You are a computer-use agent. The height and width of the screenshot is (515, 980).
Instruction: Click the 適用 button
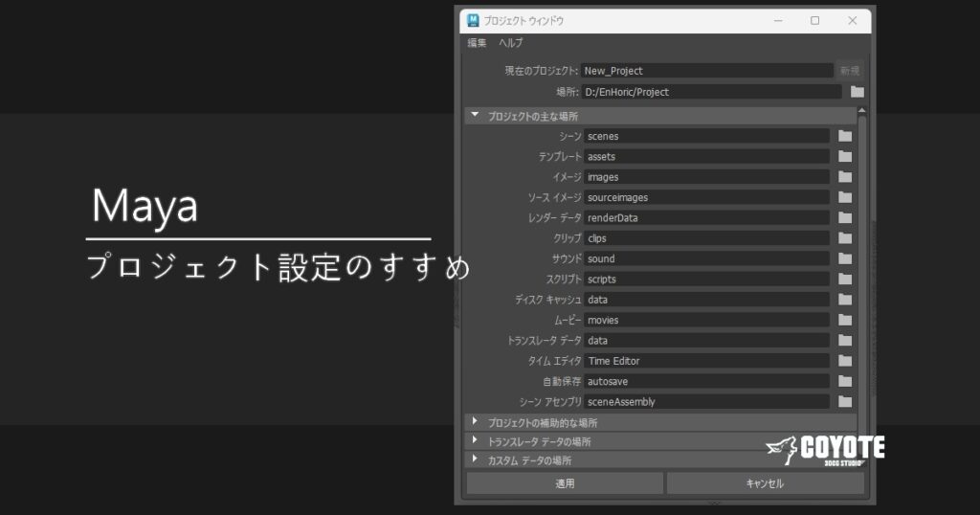(565, 483)
